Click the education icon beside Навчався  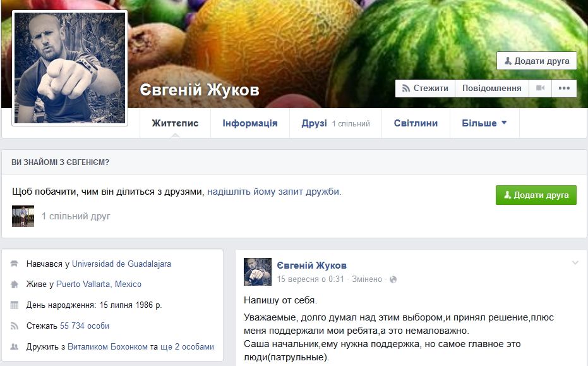pyautogui.click(x=15, y=264)
